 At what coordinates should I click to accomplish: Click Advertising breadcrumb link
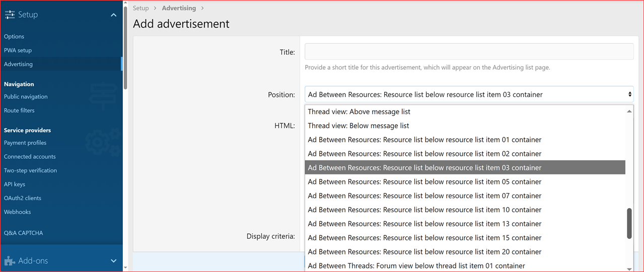(x=179, y=8)
